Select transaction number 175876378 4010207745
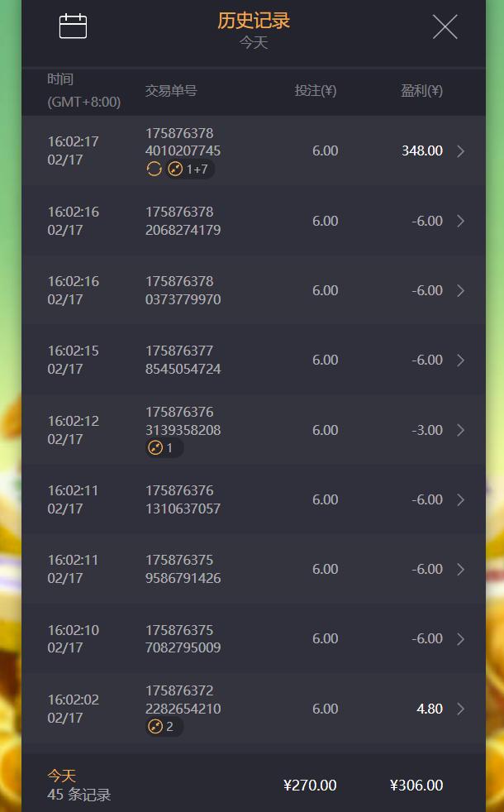The height and width of the screenshot is (812, 504). [x=183, y=142]
